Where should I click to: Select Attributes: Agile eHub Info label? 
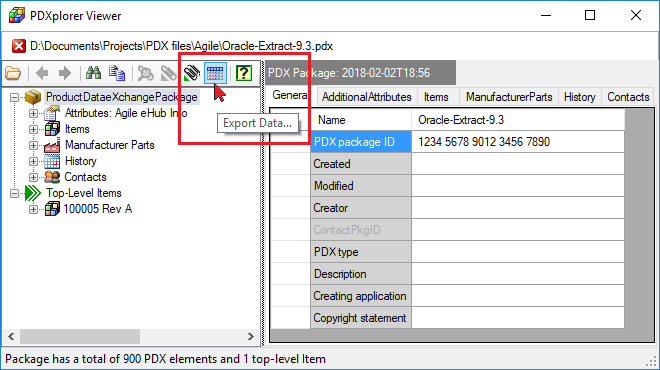tap(126, 113)
